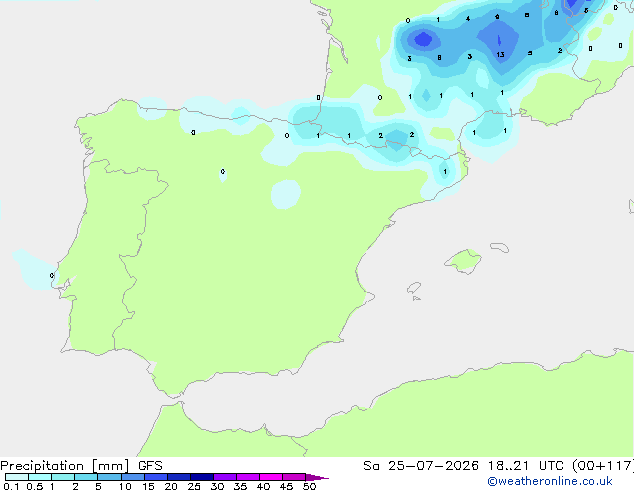
Task: Select the 30 to 35 mm purple swatch
Action: click(x=225, y=477)
